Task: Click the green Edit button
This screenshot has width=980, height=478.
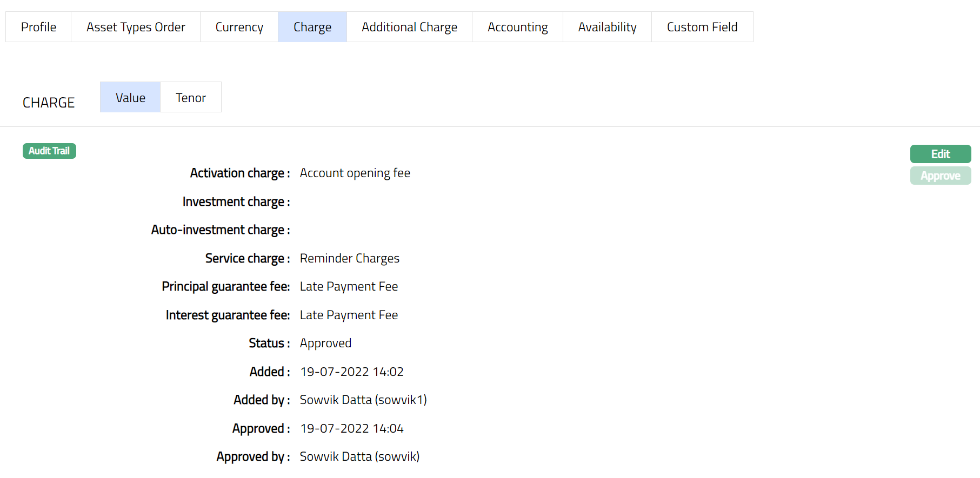Action: point(940,154)
